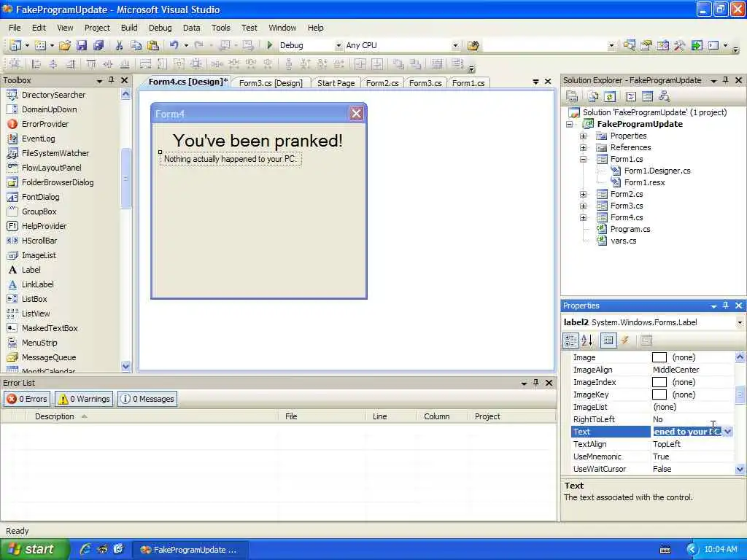The height and width of the screenshot is (560, 747).
Task: Toggle the 0 Warnings filter
Action: (84, 399)
